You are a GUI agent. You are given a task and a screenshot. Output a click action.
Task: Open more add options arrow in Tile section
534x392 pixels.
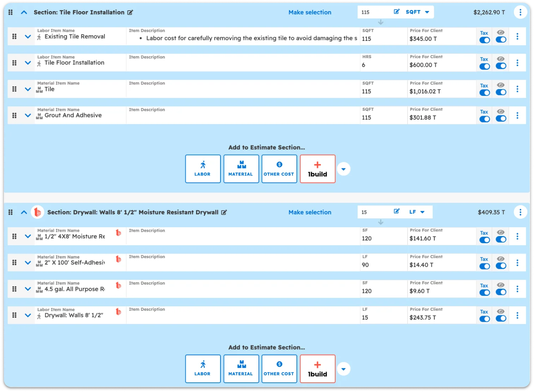coord(343,169)
